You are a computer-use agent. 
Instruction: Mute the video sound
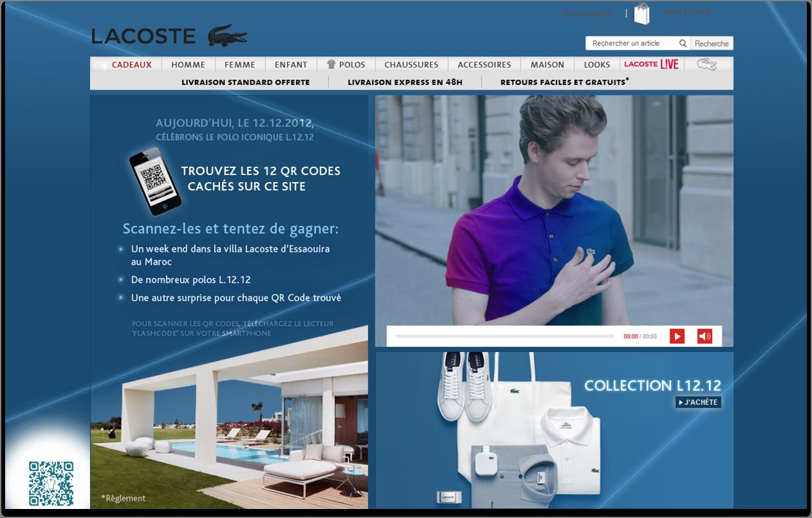click(704, 336)
